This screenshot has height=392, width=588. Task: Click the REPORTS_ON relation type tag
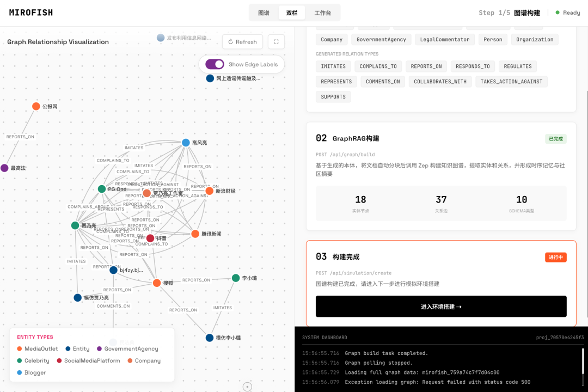click(x=426, y=66)
